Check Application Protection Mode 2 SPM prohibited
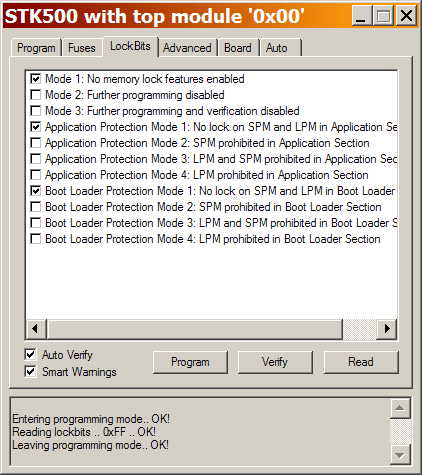 point(35,143)
